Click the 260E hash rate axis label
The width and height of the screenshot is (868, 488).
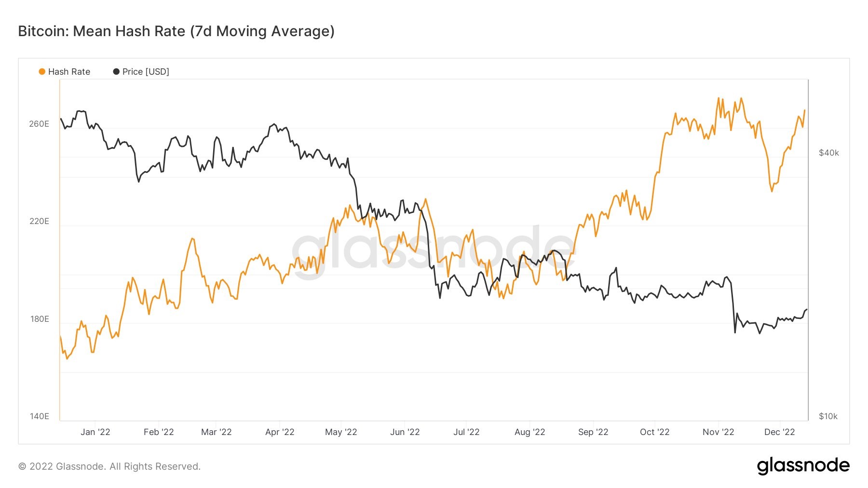[x=39, y=124]
